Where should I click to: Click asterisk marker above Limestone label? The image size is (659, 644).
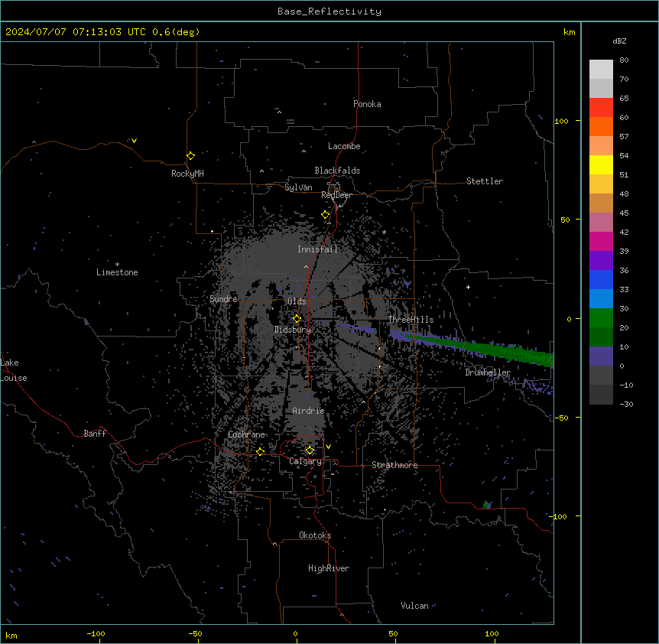(x=117, y=265)
